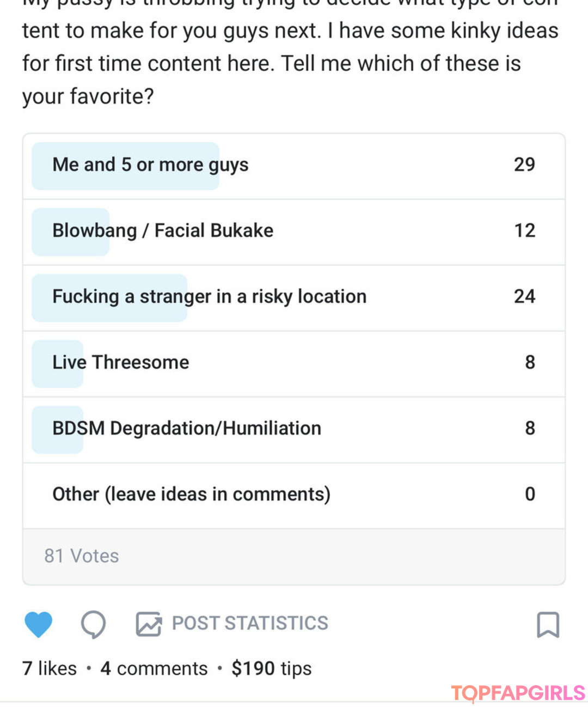Vote for the "Me and 5 or more guys" option
Viewport: 588px width, 707px height.
point(294,166)
